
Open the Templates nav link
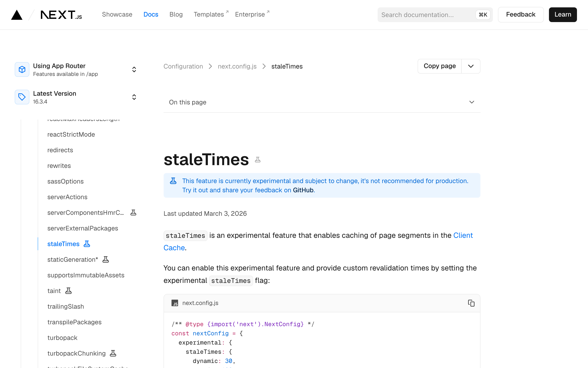pyautogui.click(x=211, y=14)
